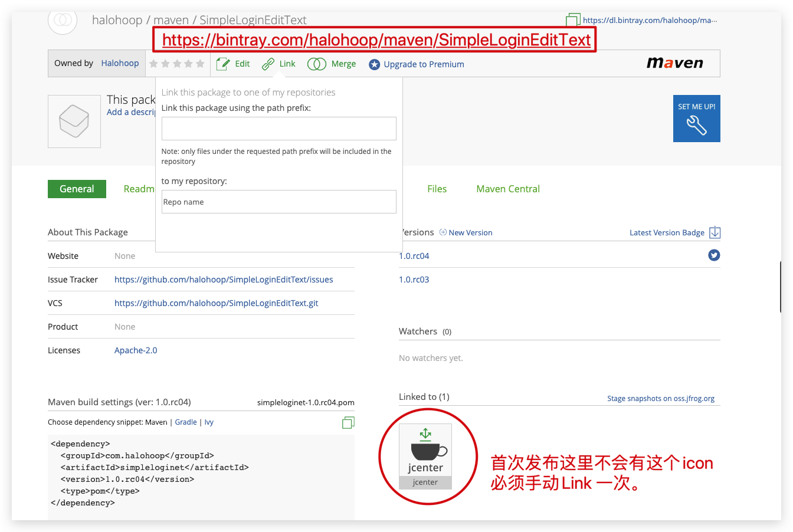
Task: Click the Merge circles icon
Action: click(317, 64)
